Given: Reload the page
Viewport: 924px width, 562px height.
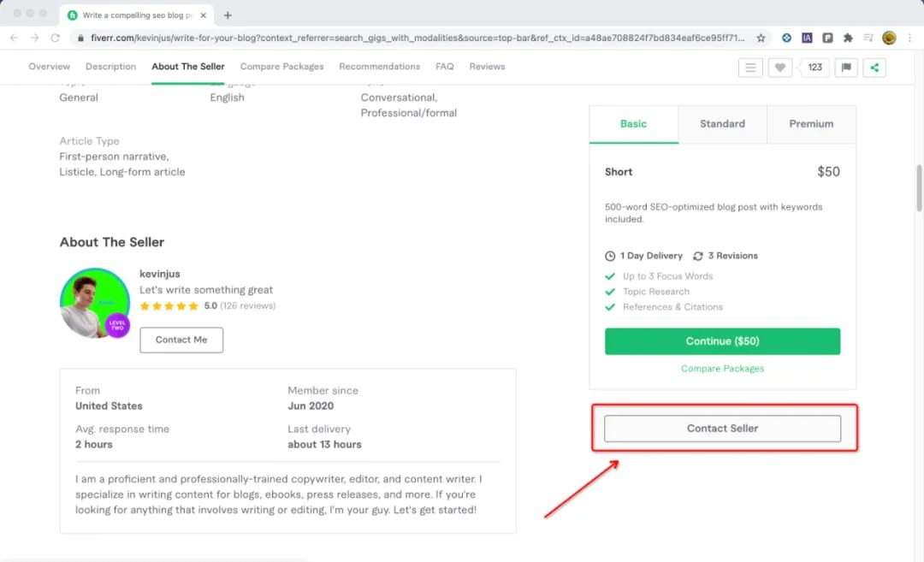Looking at the screenshot, I should pos(56,38).
